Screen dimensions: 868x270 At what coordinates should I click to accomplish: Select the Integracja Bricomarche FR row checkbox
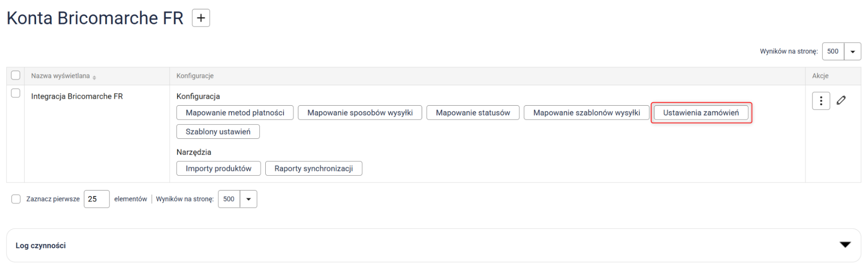(16, 93)
